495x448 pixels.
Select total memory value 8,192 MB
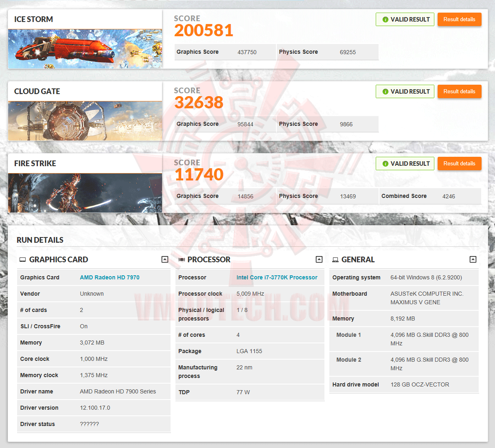click(403, 318)
